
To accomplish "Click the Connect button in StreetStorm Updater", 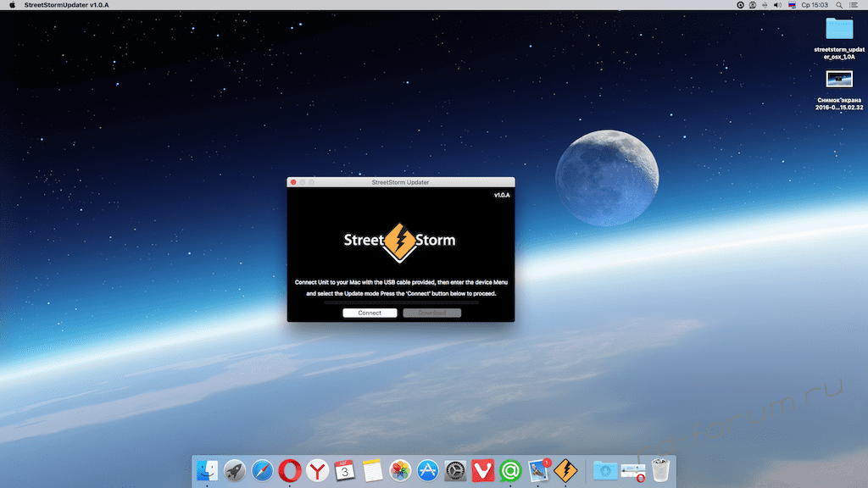I will (370, 313).
